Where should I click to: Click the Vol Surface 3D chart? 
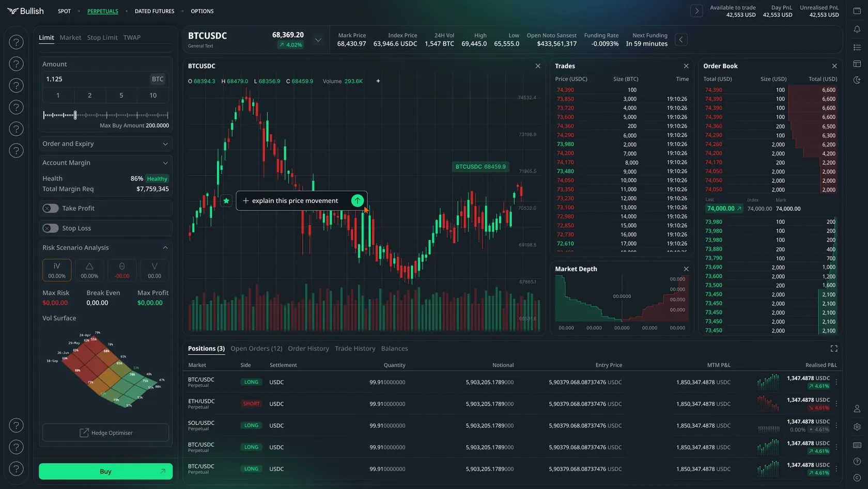pyautogui.click(x=105, y=370)
